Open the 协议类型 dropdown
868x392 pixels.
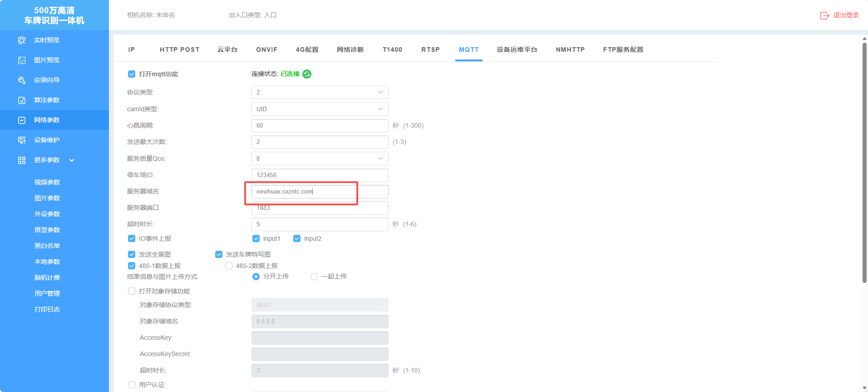(320, 92)
